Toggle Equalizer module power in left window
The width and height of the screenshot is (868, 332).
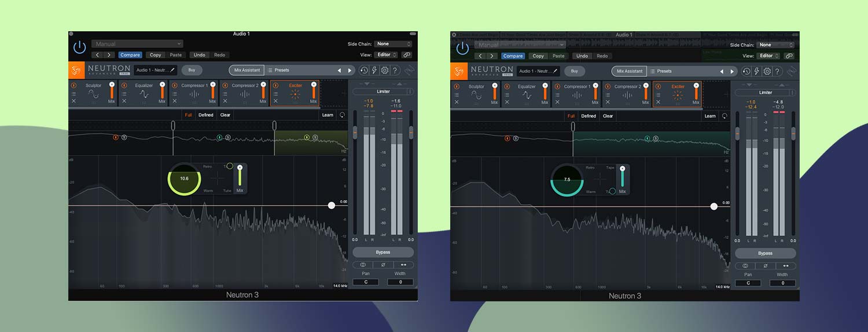click(x=124, y=86)
